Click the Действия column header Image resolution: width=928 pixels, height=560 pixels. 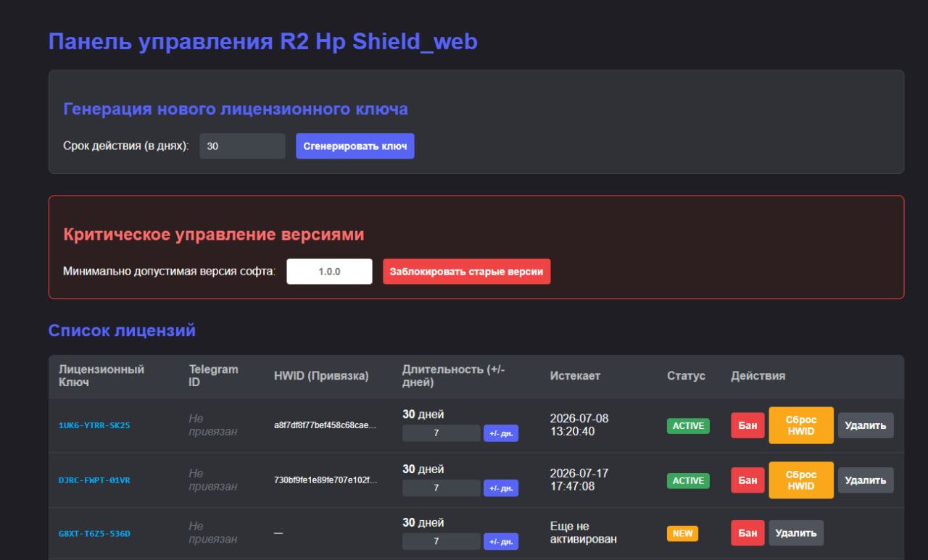pos(758,376)
